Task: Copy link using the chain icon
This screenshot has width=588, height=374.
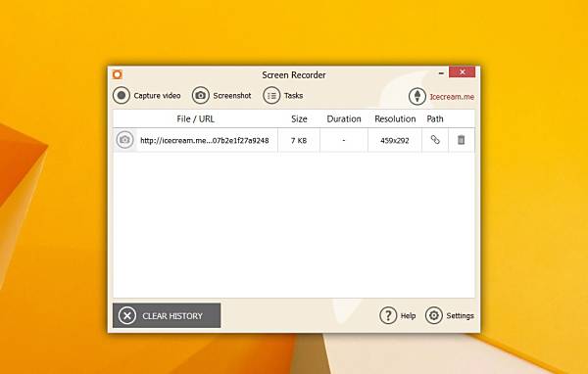Action: 435,140
